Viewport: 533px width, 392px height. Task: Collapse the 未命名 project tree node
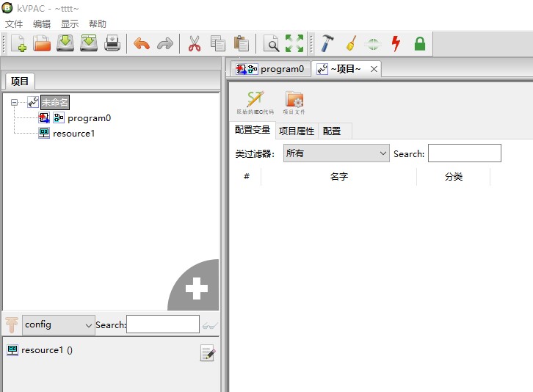(x=15, y=103)
